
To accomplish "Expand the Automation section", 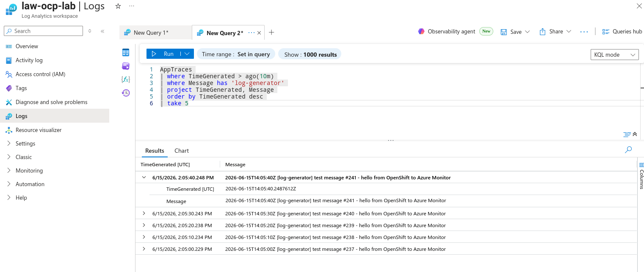I will tap(30, 184).
